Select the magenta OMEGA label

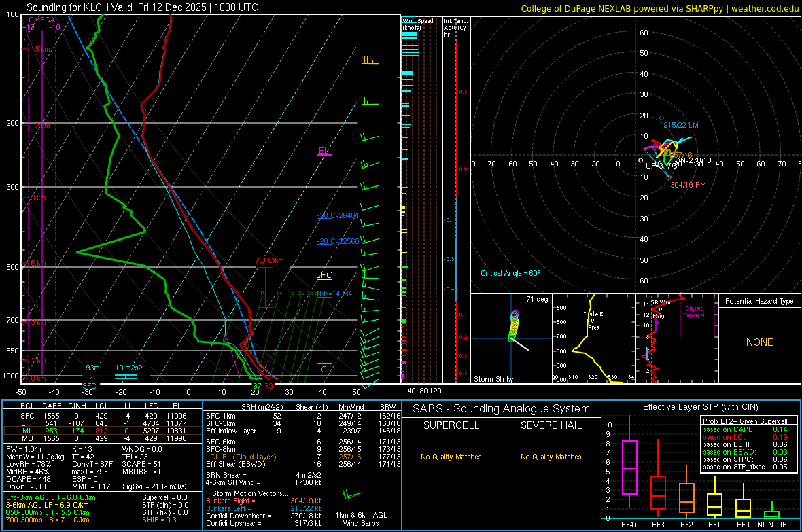[x=42, y=20]
